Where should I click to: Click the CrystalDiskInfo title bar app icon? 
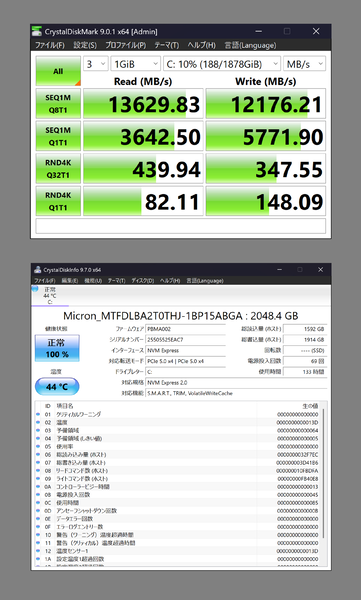click(x=38, y=270)
